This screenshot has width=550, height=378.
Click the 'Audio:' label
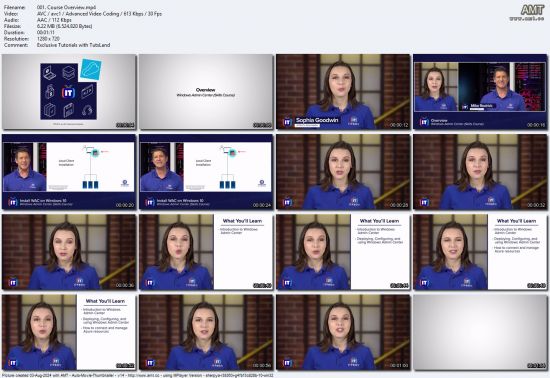tap(11, 20)
